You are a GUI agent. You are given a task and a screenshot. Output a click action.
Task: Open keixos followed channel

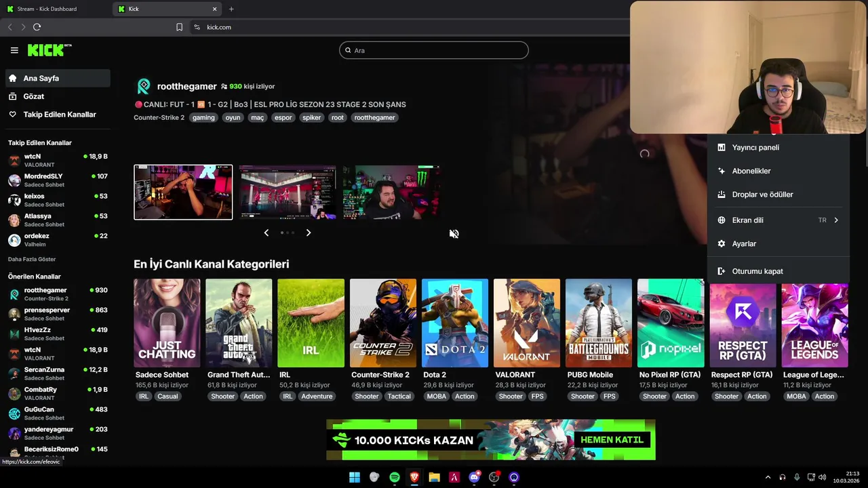(58, 200)
